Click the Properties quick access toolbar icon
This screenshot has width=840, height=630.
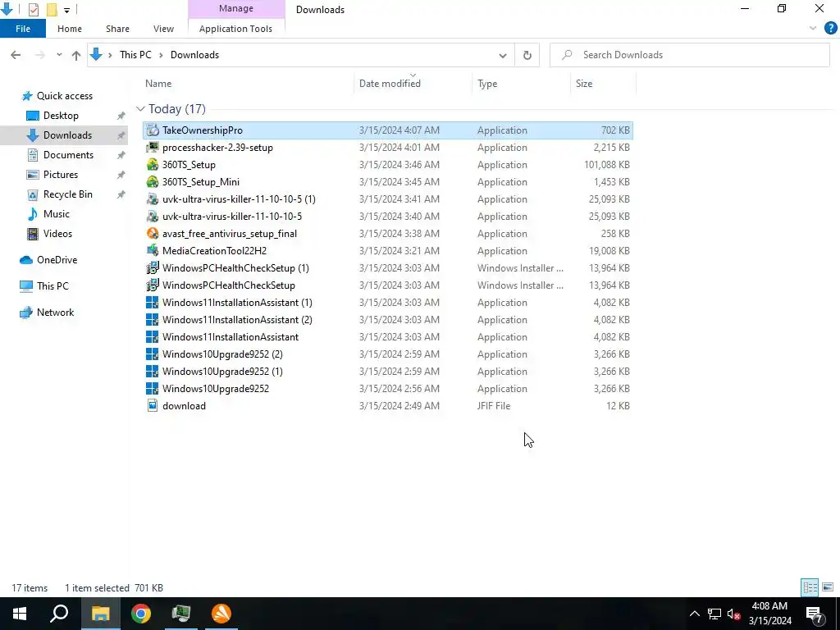33,9
